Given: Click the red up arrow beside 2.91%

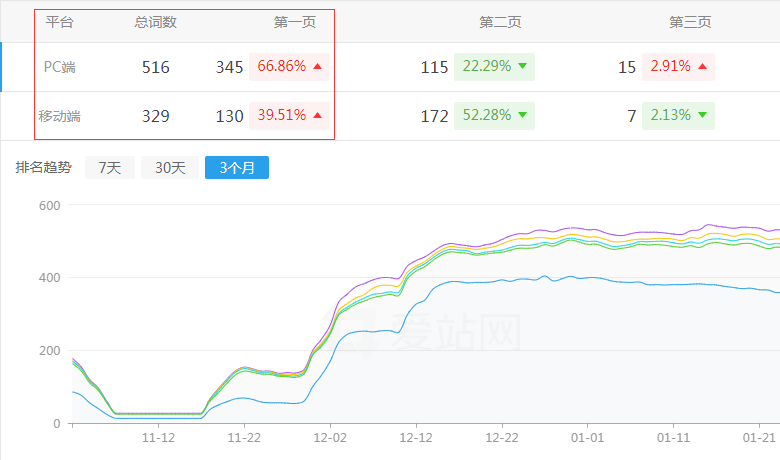Looking at the screenshot, I should point(702,67).
